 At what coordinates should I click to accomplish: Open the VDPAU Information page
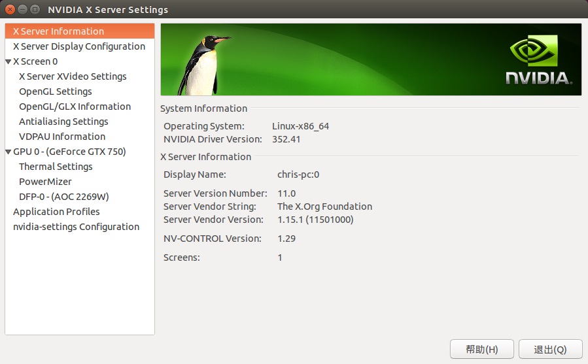point(62,136)
